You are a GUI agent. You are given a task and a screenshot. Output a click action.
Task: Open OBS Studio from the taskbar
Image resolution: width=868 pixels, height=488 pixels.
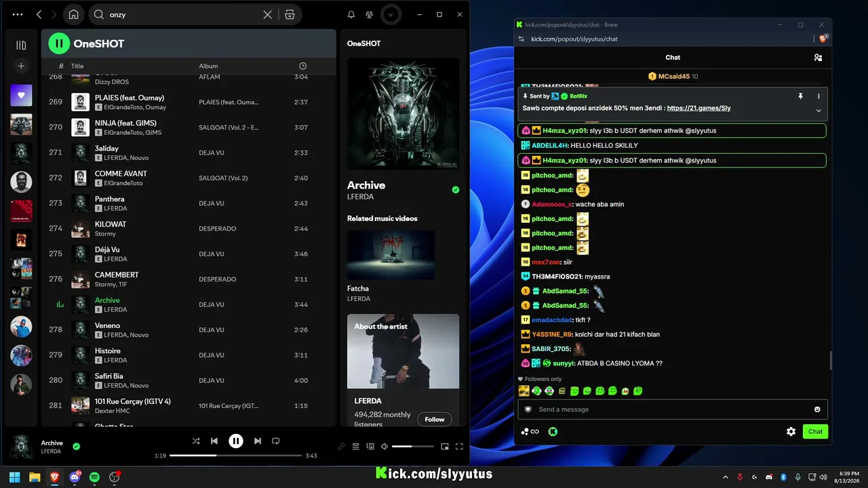pyautogui.click(x=115, y=477)
